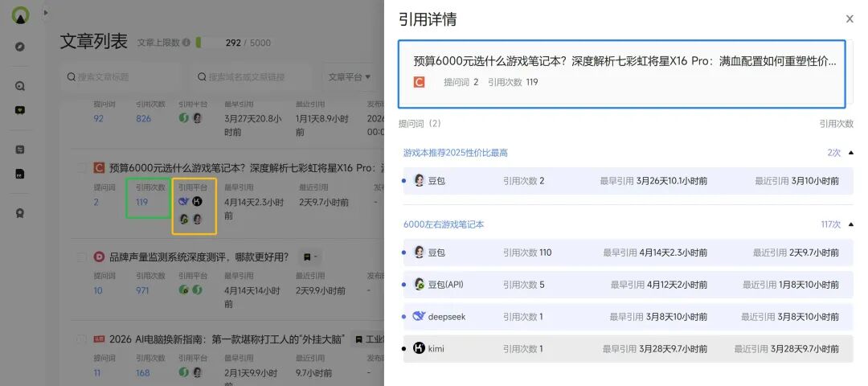Click kimi icon in 引用平台 box
Screen dimensions: 868x386
click(x=197, y=202)
